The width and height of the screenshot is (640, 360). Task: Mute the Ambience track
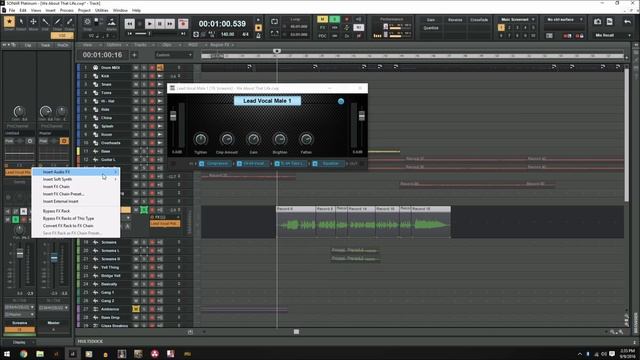(136, 309)
